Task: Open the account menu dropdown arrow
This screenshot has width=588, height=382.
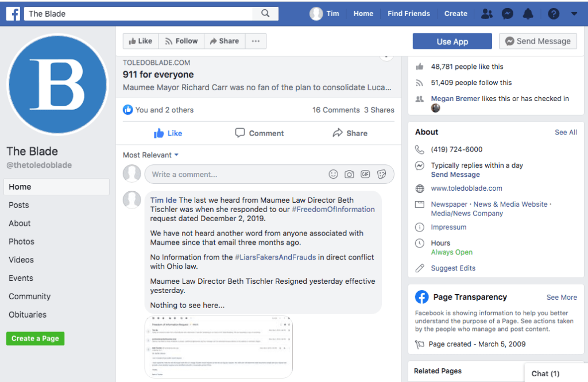Action: click(x=574, y=14)
